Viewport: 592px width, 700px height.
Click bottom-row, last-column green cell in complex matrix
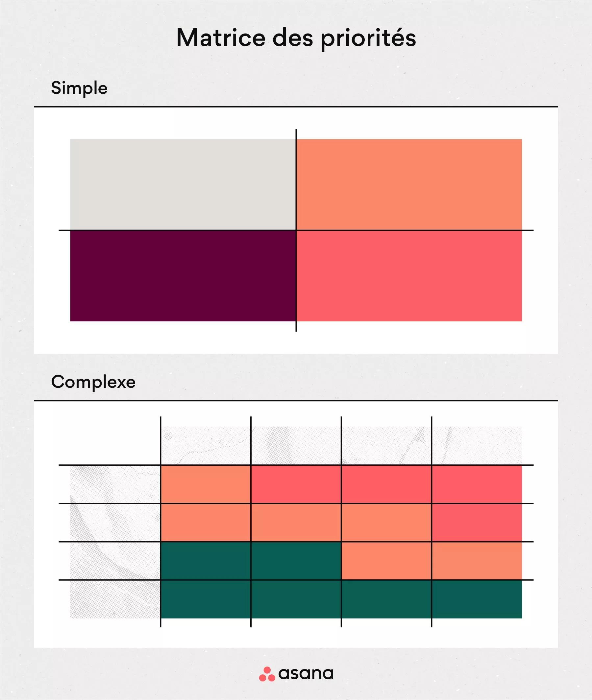coord(477,599)
